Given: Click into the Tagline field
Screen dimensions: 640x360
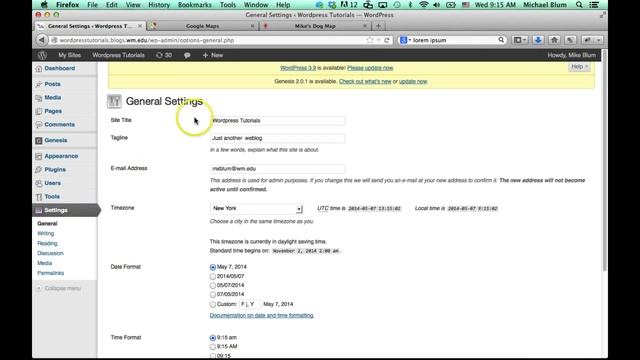Looking at the screenshot, I should point(277,138).
